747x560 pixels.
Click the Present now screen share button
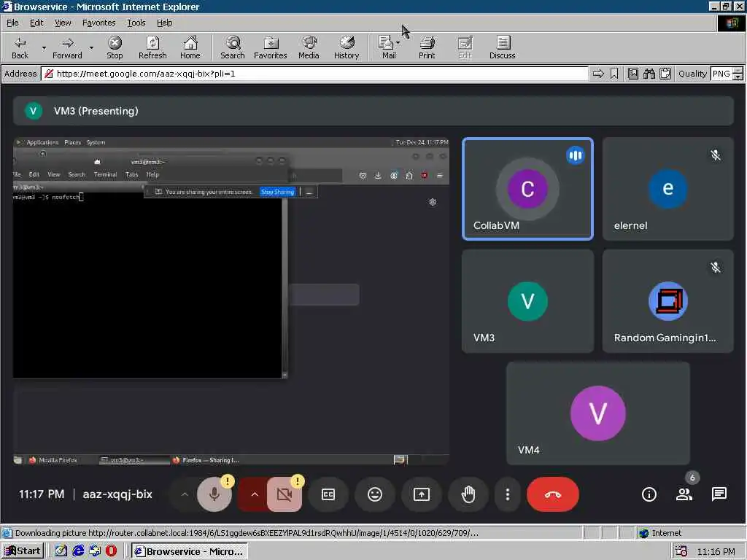[422, 494]
